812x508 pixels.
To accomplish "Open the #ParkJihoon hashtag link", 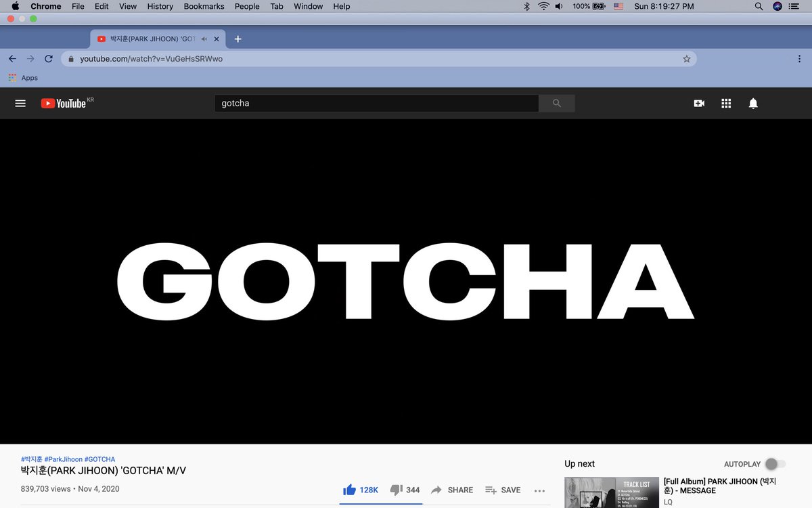I will (64, 459).
